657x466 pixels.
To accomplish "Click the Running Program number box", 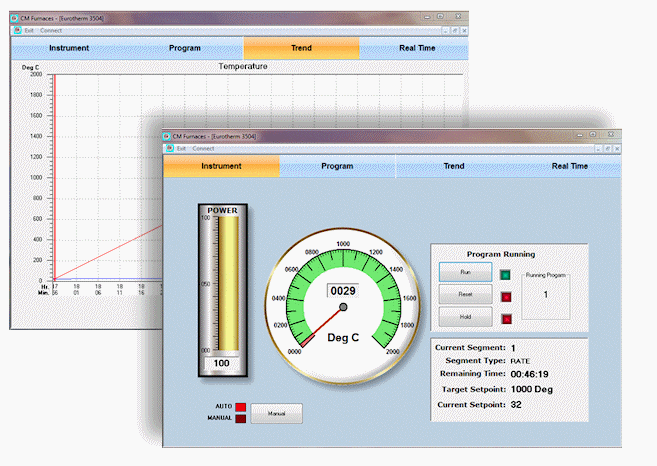I will pyautogui.click(x=546, y=295).
